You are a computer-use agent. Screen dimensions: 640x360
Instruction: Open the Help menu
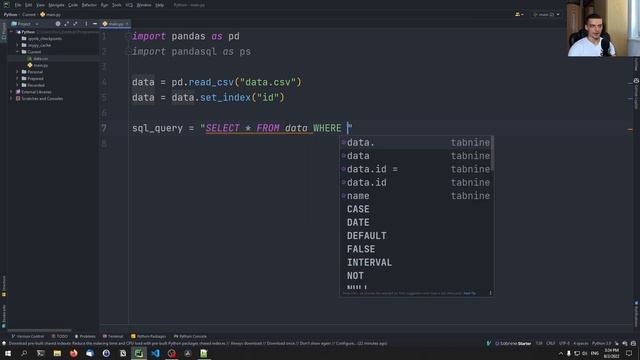pyautogui.click(x=160, y=5)
